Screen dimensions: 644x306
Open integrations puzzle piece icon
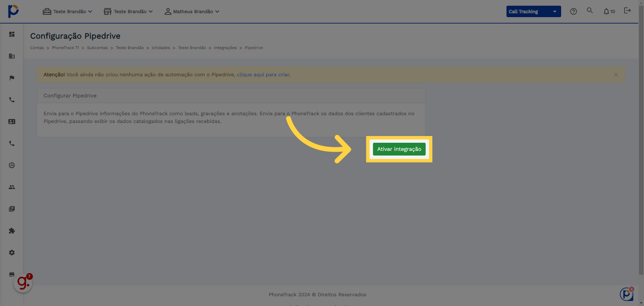pyautogui.click(x=12, y=231)
